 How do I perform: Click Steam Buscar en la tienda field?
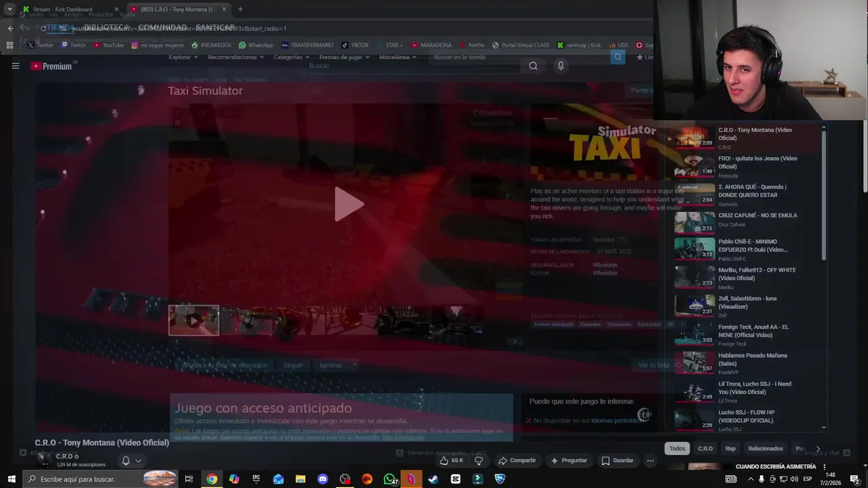(x=520, y=57)
